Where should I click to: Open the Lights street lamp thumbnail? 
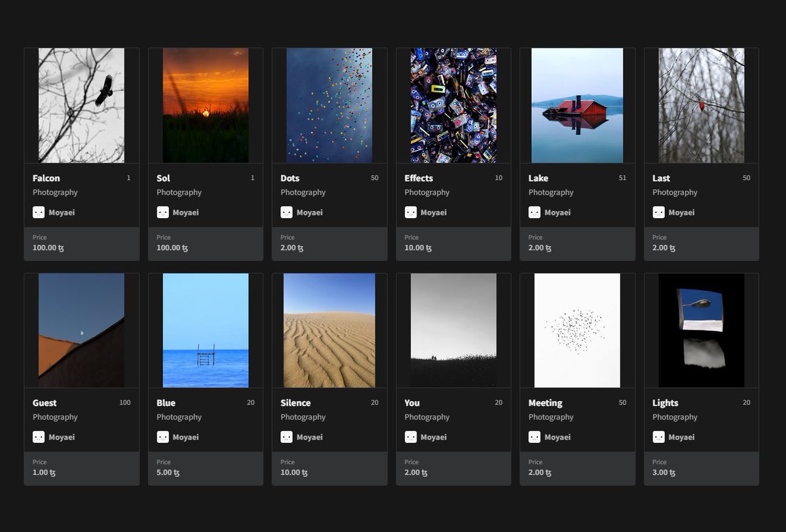702,330
